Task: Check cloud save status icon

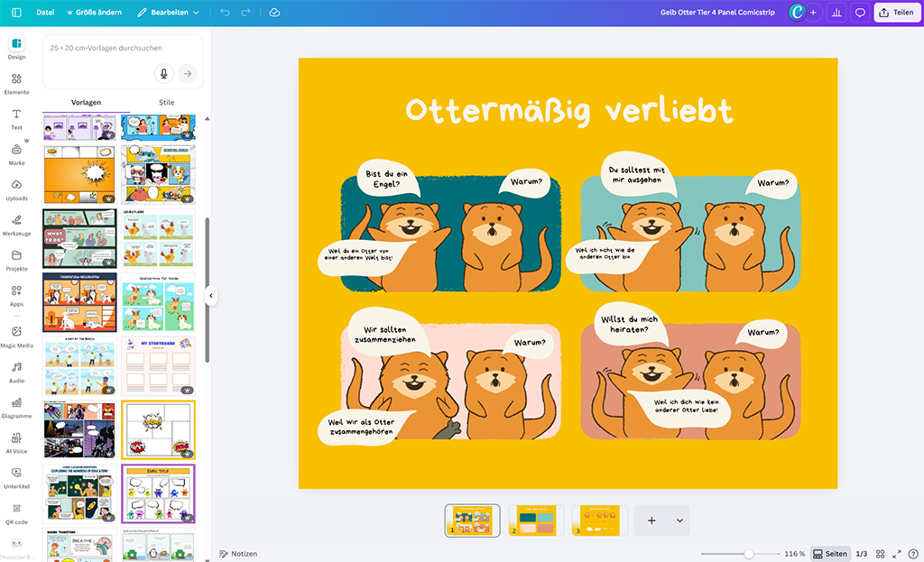Action: tap(274, 13)
